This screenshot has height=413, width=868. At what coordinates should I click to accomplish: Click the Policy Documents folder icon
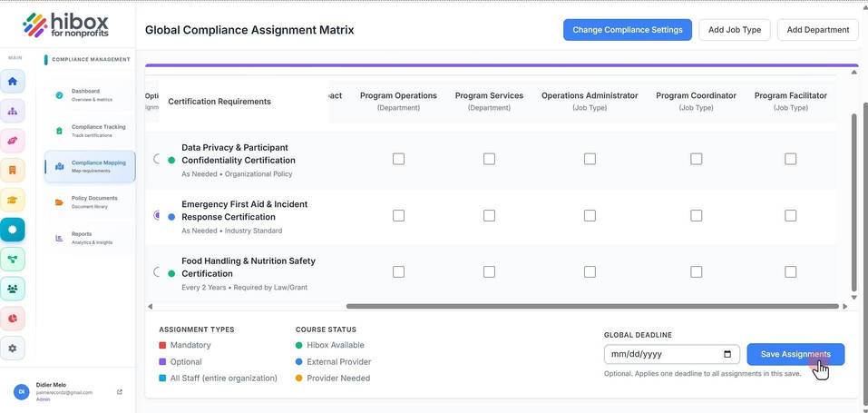pos(59,202)
